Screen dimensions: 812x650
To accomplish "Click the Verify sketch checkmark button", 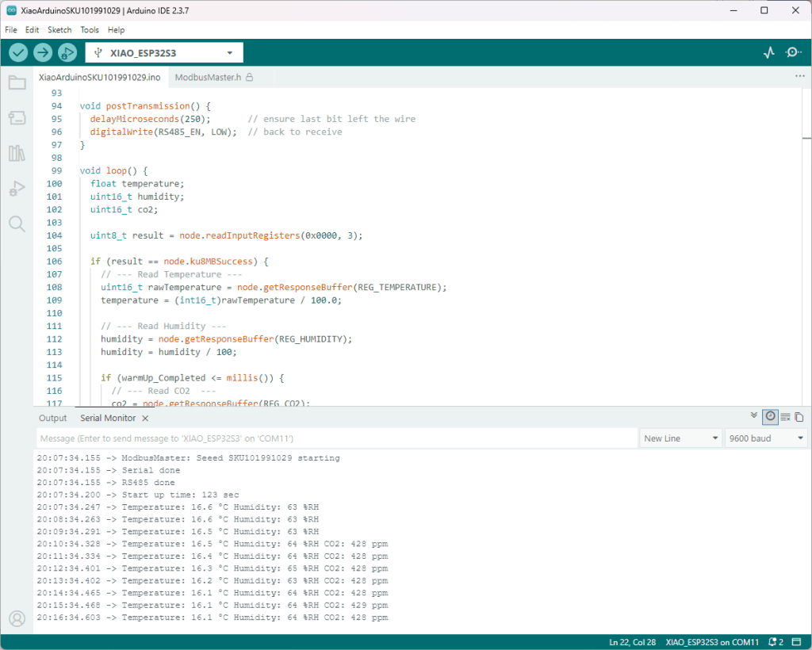I will pyautogui.click(x=18, y=52).
